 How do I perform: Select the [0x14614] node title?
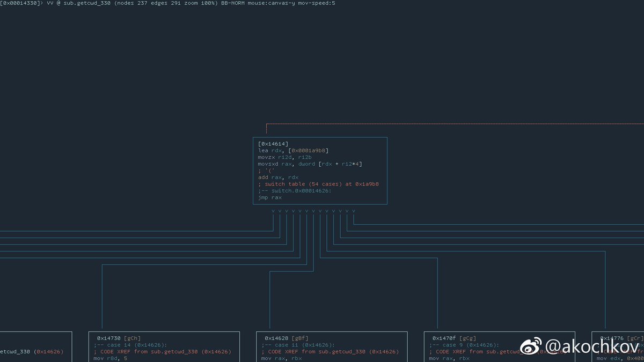pyautogui.click(x=273, y=144)
